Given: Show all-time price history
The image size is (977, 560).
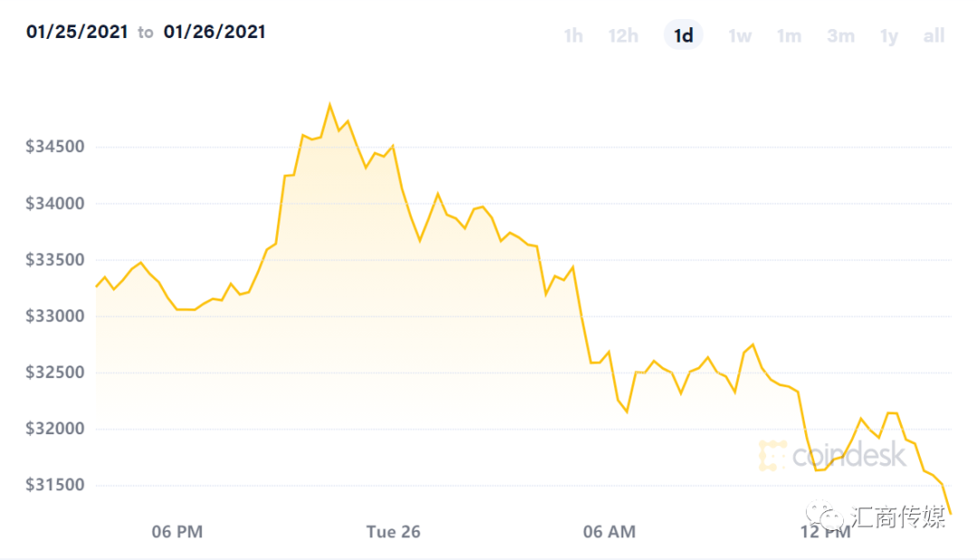Looking at the screenshot, I should point(934,35).
